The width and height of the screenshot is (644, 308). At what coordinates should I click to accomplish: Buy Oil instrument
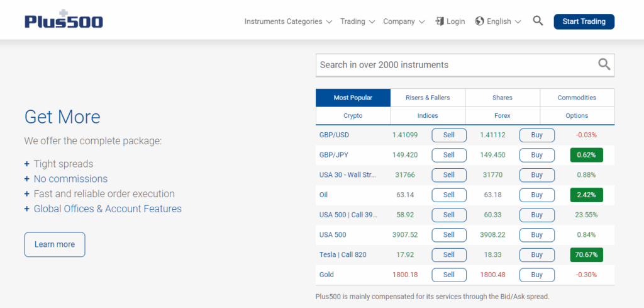pos(537,195)
